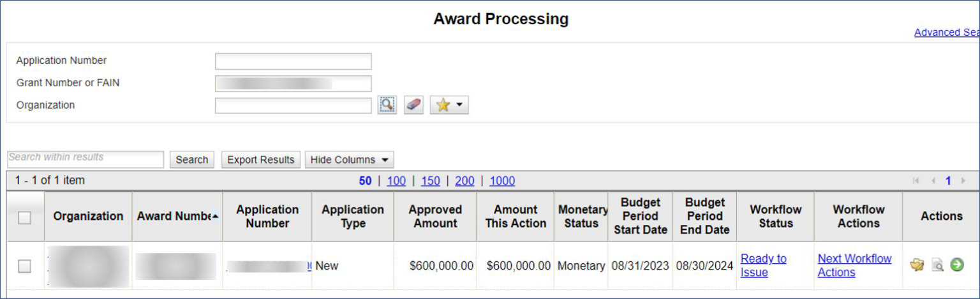980x299 pixels.
Task: Click the Export Results button
Action: 260,160
